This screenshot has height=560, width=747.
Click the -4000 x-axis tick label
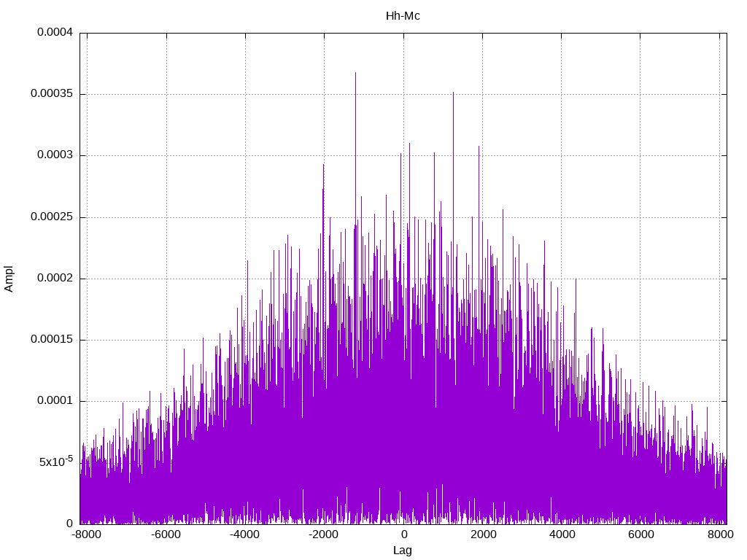245,534
